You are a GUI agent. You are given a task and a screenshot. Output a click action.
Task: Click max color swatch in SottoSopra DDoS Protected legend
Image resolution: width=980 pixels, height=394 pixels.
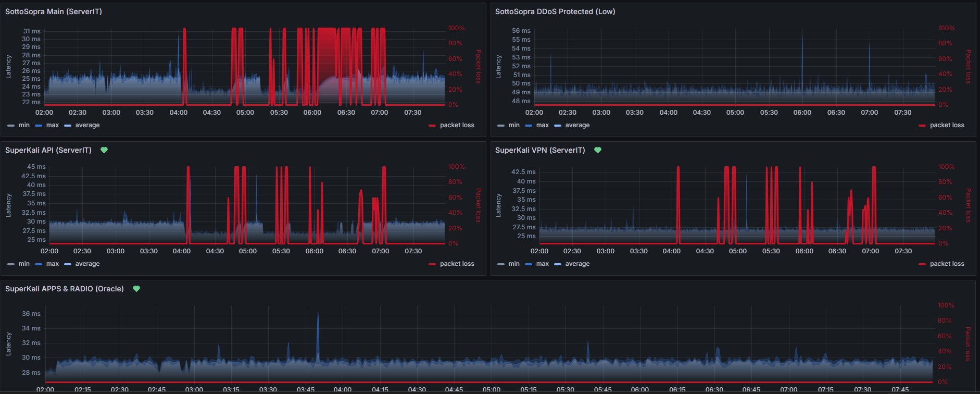tap(530, 126)
